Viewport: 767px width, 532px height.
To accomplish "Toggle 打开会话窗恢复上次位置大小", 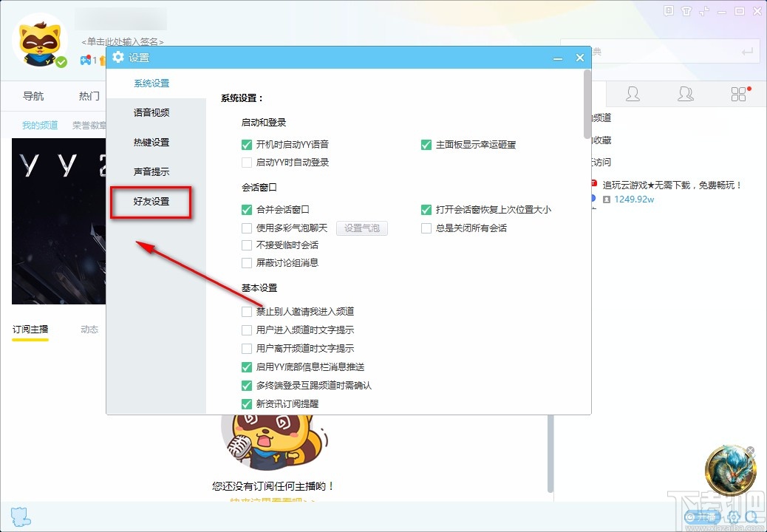I will pyautogui.click(x=426, y=210).
